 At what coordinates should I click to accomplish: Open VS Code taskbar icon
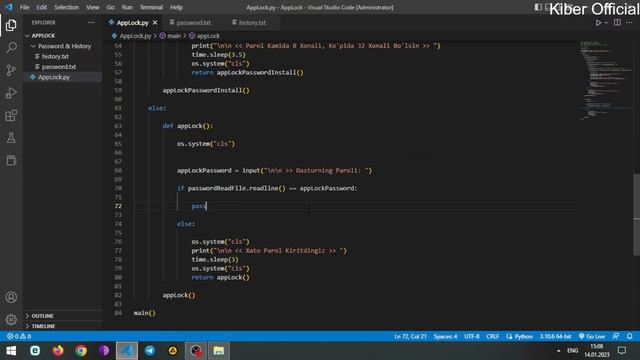coord(127,351)
